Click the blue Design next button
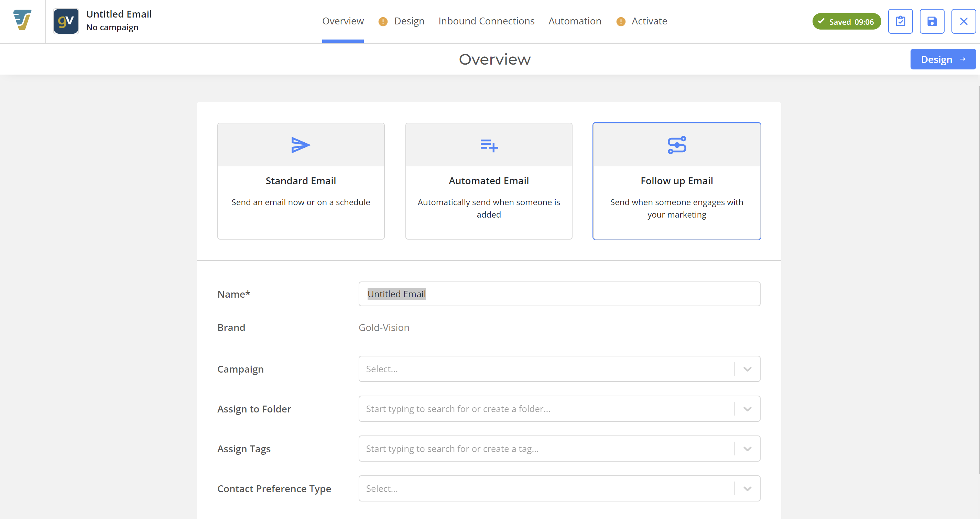The width and height of the screenshot is (980, 519). [943, 59]
